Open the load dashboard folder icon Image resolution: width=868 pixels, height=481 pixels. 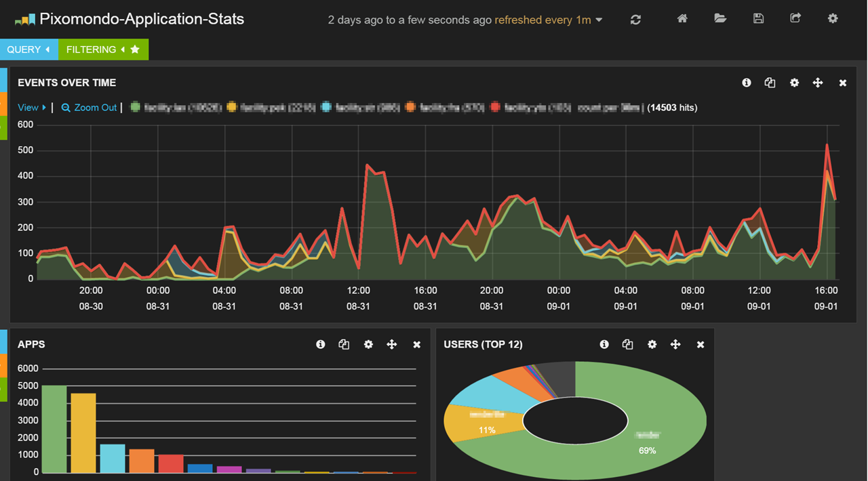720,19
